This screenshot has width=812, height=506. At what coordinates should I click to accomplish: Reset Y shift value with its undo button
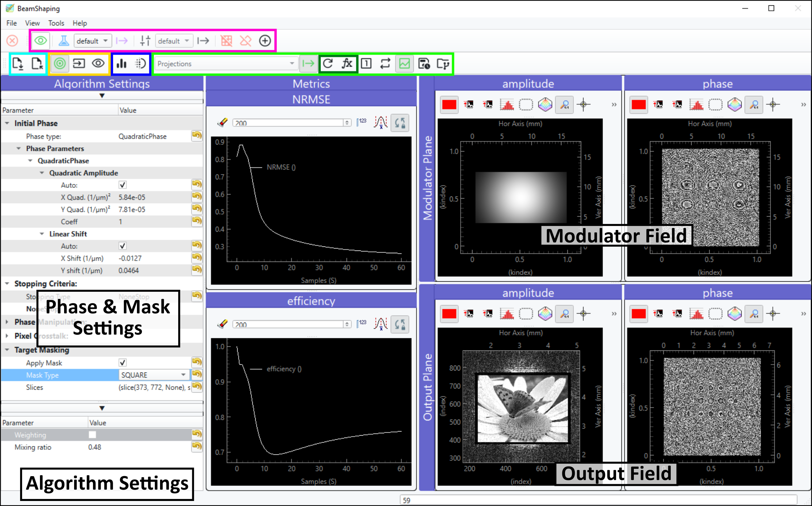click(197, 270)
